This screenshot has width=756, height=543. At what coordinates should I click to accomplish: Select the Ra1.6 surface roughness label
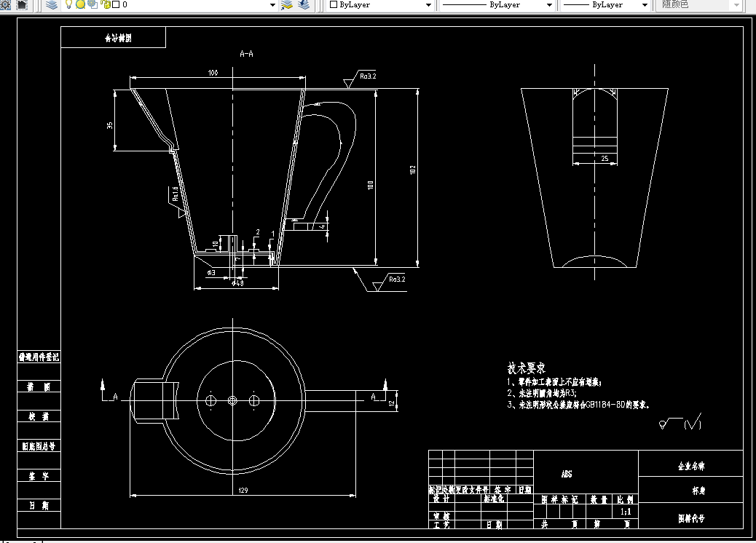[176, 194]
